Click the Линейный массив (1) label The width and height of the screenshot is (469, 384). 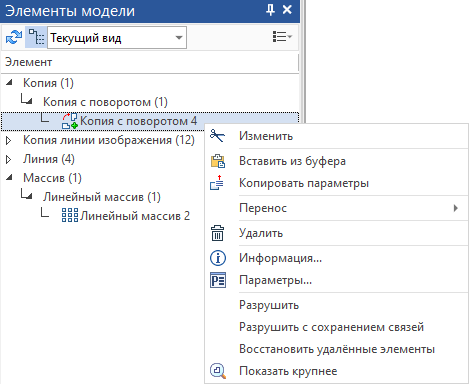click(x=102, y=197)
